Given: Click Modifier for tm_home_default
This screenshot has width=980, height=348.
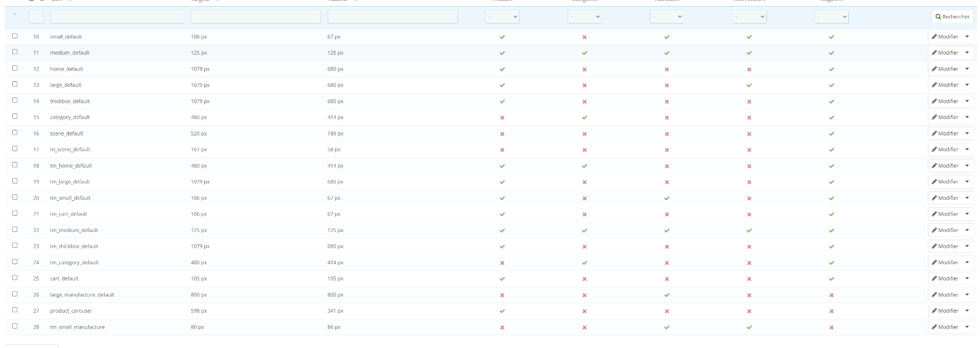Looking at the screenshot, I should click(945, 166).
